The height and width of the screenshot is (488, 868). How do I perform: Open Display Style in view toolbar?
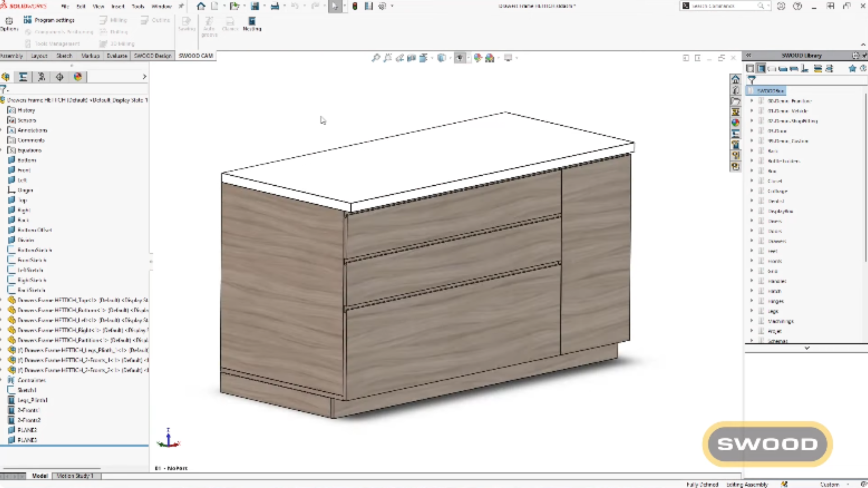442,58
